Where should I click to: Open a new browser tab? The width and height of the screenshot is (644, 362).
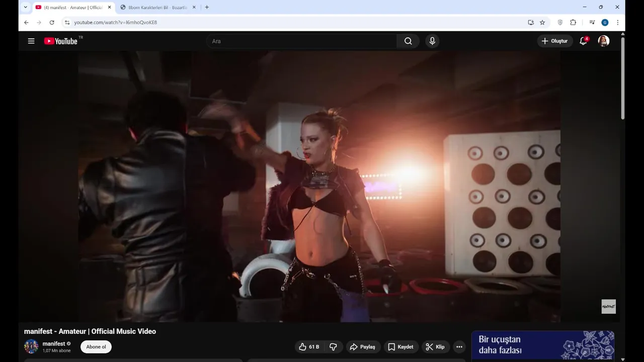coord(207,8)
